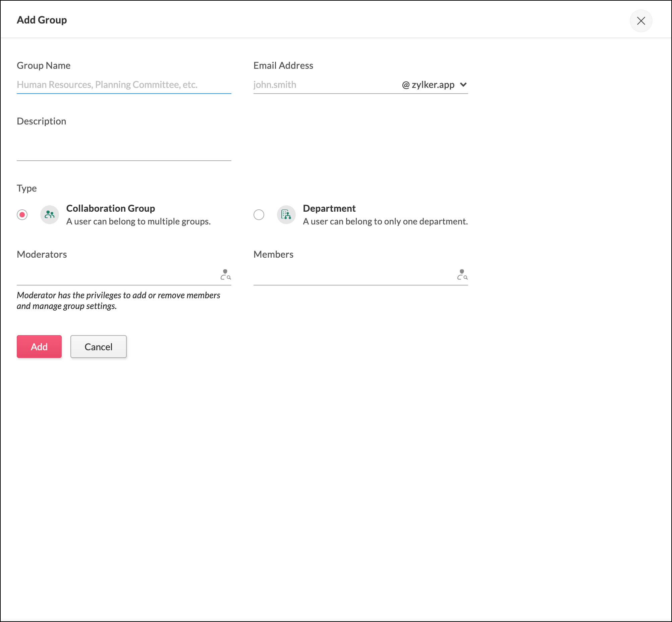Select the Department radio button
Image resolution: width=672 pixels, height=622 pixels.
[259, 215]
